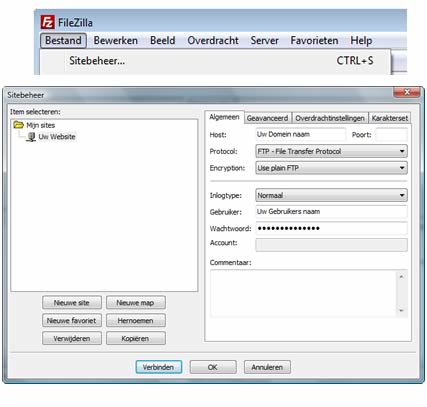Switch to the Overdrachtinstellingen tab
Viewport: 427px width, 407px height.
330,118
